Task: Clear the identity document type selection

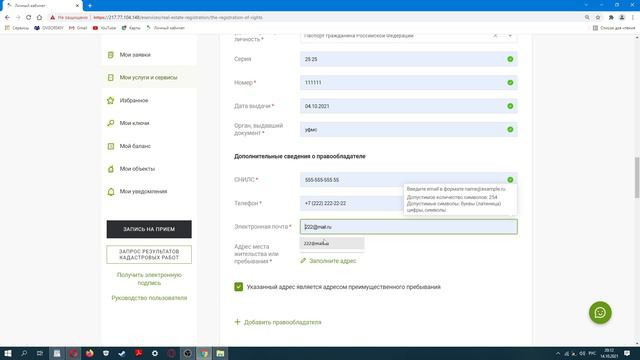Action: (x=495, y=36)
